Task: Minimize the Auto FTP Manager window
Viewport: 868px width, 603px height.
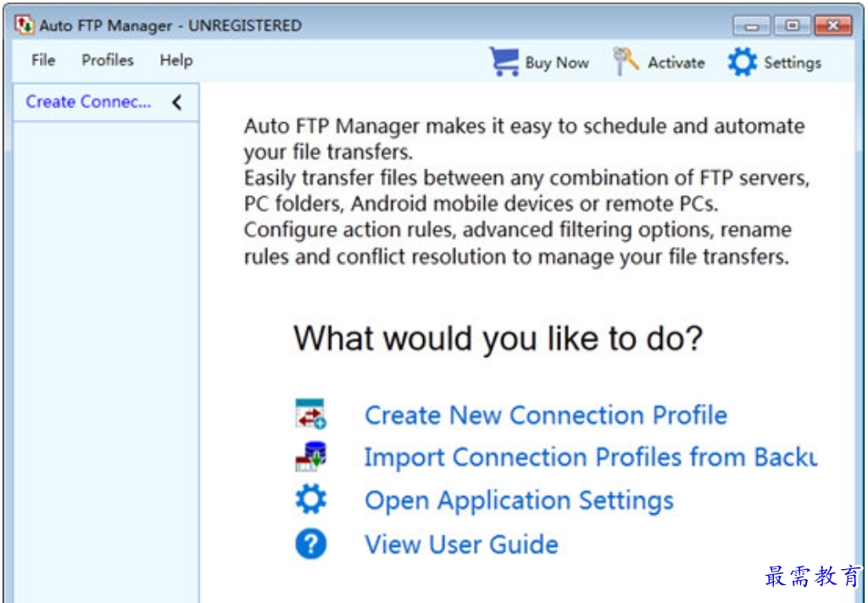Action: (751, 25)
